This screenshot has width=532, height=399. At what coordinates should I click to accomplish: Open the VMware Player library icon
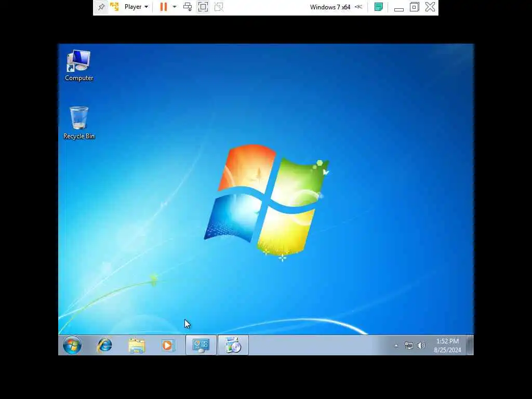coord(114,7)
